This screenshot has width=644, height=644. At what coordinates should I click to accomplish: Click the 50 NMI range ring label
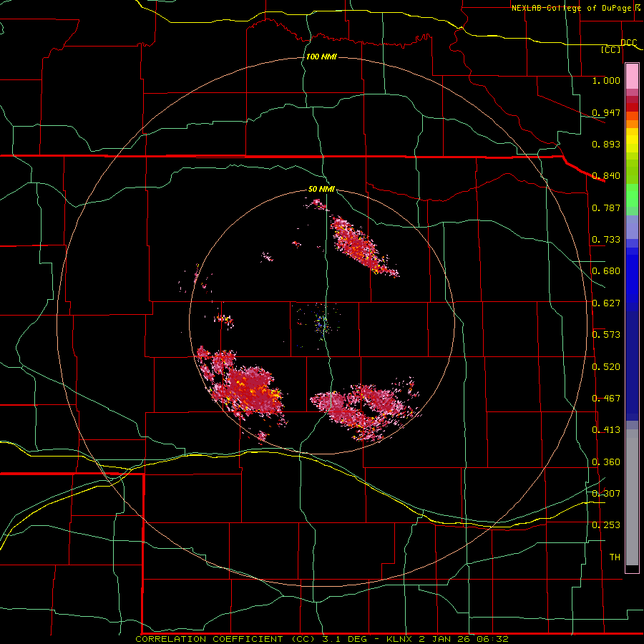[321, 189]
